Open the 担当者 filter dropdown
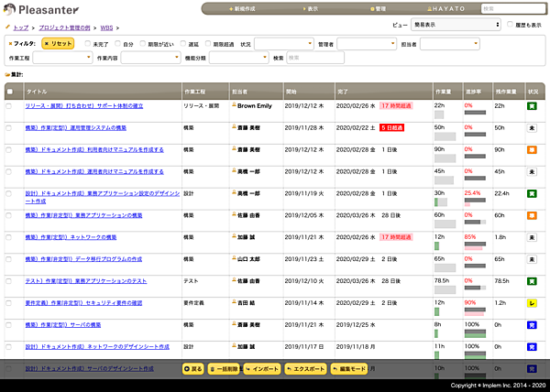The height and width of the screenshot is (392, 550). click(450, 43)
